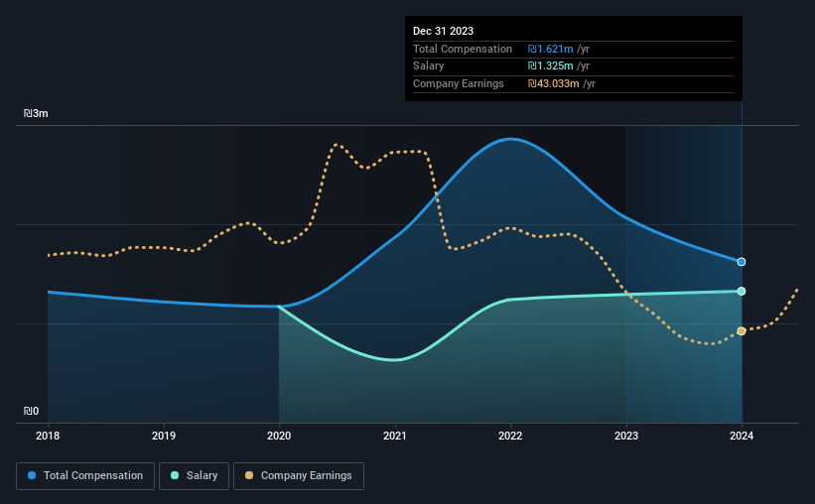Viewport: 815px width, 504px height.
Task: Toggle the Total Compensation legend series
Action: (85, 476)
